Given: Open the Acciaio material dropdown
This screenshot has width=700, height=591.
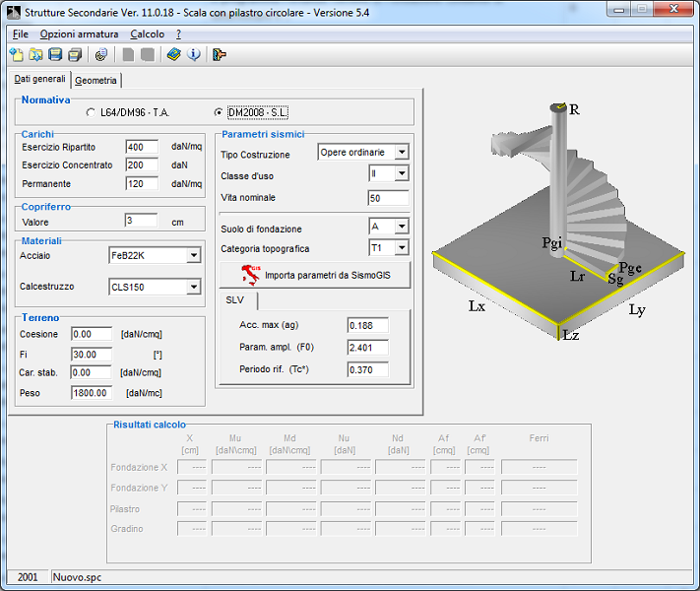Looking at the screenshot, I should (x=193, y=255).
